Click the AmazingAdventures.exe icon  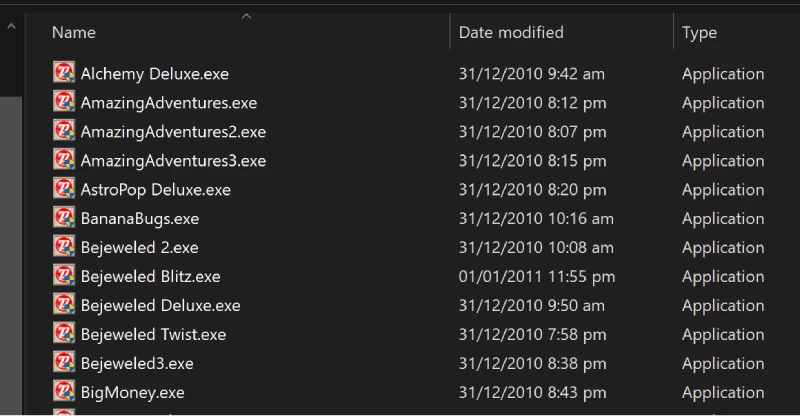coord(64,102)
